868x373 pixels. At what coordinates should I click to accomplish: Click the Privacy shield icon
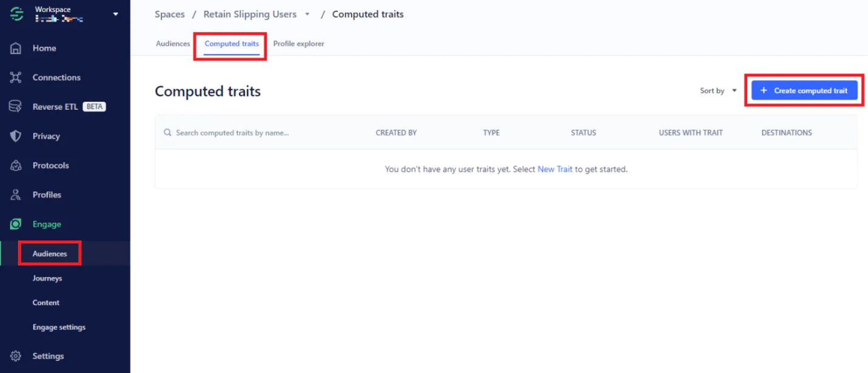click(x=16, y=136)
